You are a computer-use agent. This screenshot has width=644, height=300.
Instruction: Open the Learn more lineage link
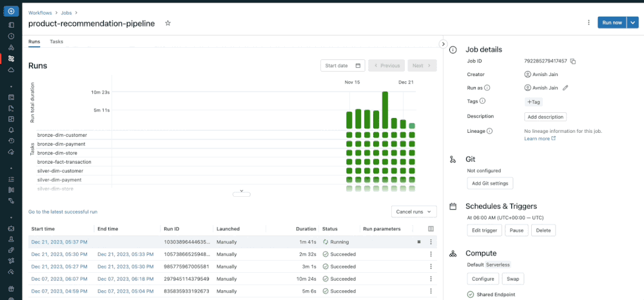point(540,139)
